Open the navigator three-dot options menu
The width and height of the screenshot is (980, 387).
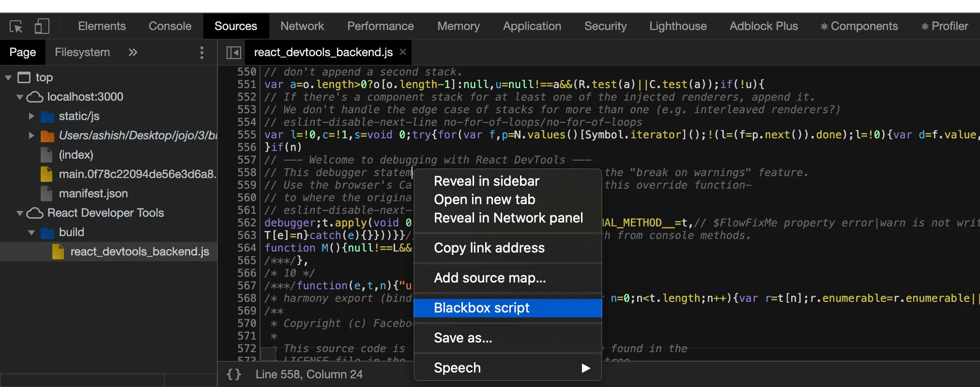point(202,52)
